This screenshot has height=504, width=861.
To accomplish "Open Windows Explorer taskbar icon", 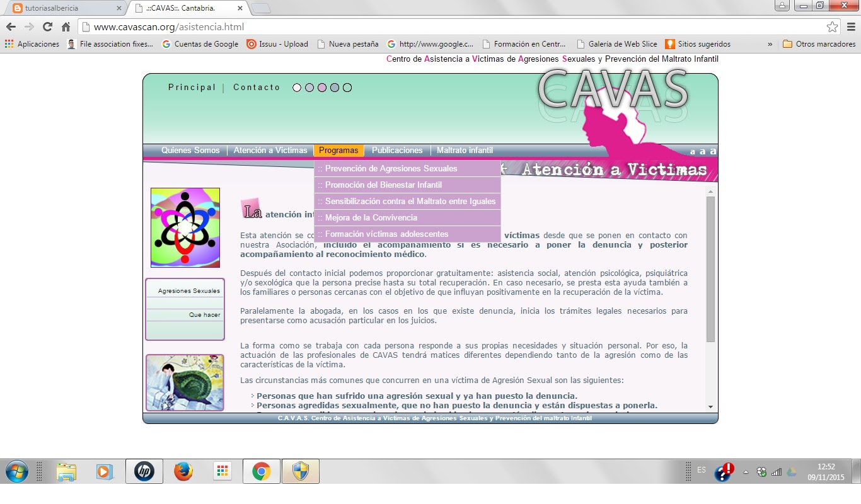I will click(66, 471).
